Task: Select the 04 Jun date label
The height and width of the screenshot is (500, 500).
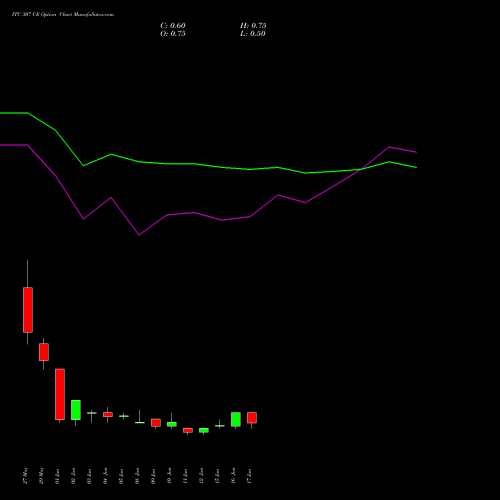Action: [x=106, y=476]
